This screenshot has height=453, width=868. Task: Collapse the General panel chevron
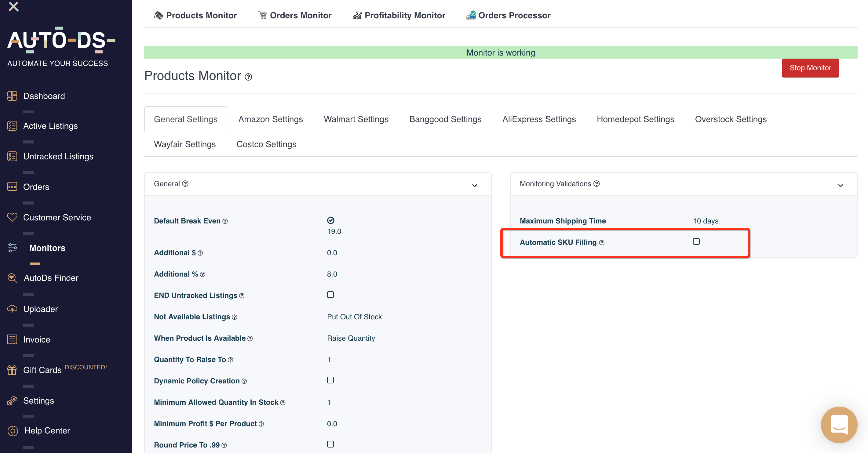pyautogui.click(x=474, y=186)
